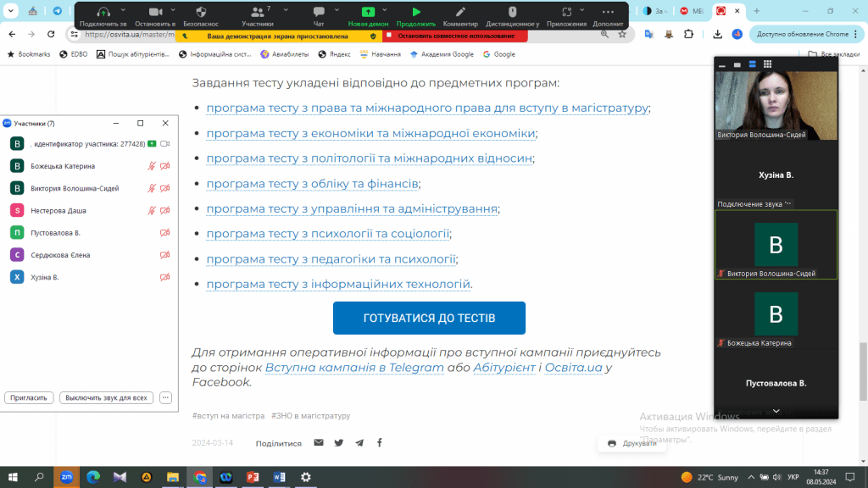Open the Академия Google bookmark
This screenshot has height=488, width=868.
(441, 54)
